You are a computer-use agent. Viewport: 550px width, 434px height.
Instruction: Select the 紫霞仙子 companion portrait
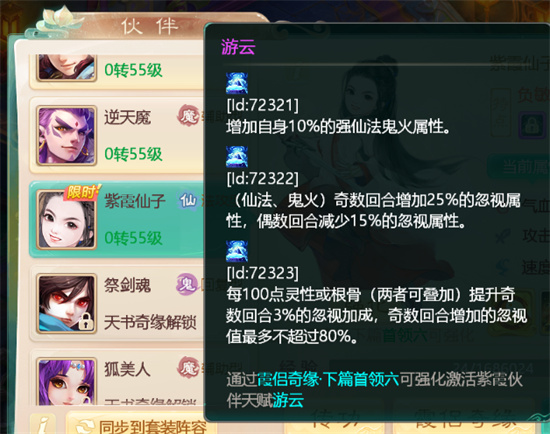[66, 220]
